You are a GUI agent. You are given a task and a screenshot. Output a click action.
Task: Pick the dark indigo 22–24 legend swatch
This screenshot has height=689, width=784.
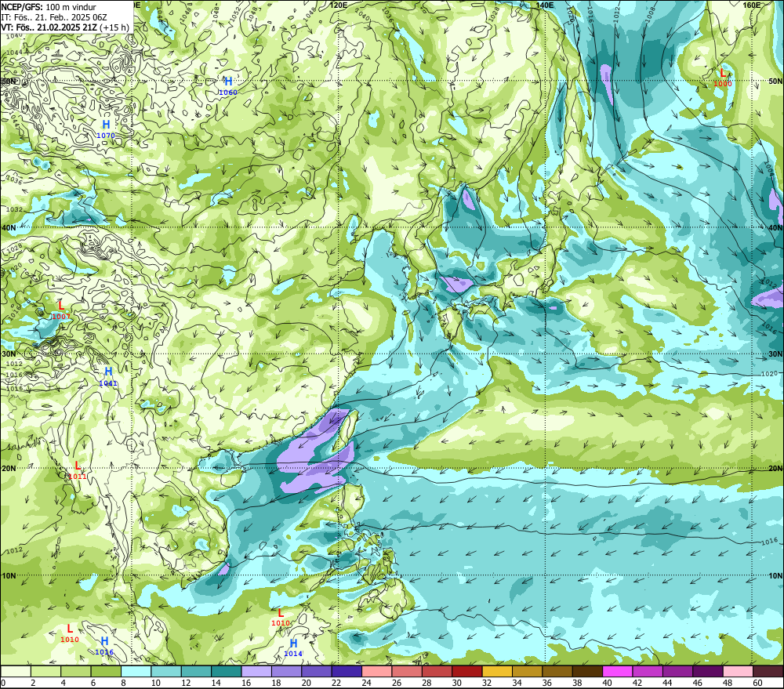[347, 671]
